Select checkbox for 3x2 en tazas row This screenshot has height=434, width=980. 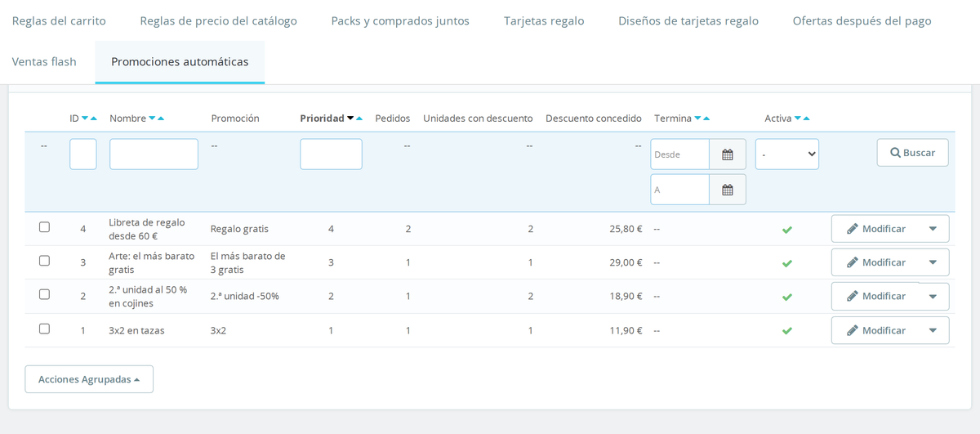click(45, 329)
